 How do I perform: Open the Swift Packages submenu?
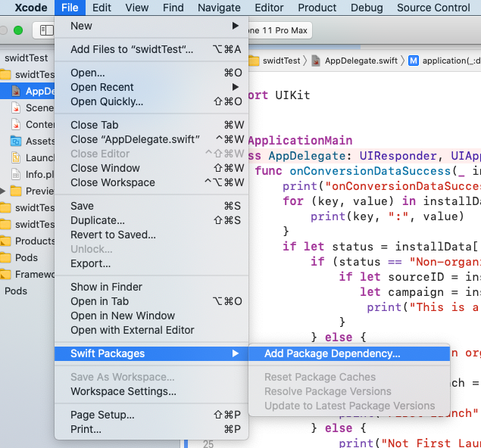coord(151,353)
